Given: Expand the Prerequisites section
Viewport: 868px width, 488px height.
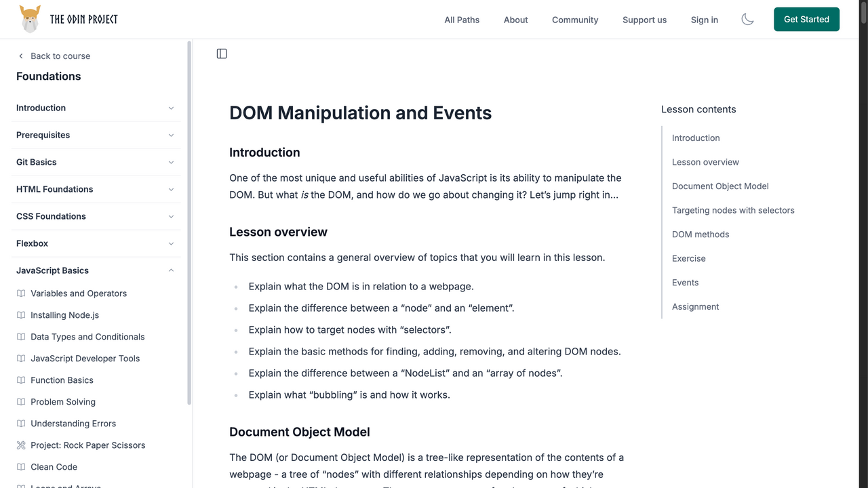Looking at the screenshot, I should pos(96,135).
